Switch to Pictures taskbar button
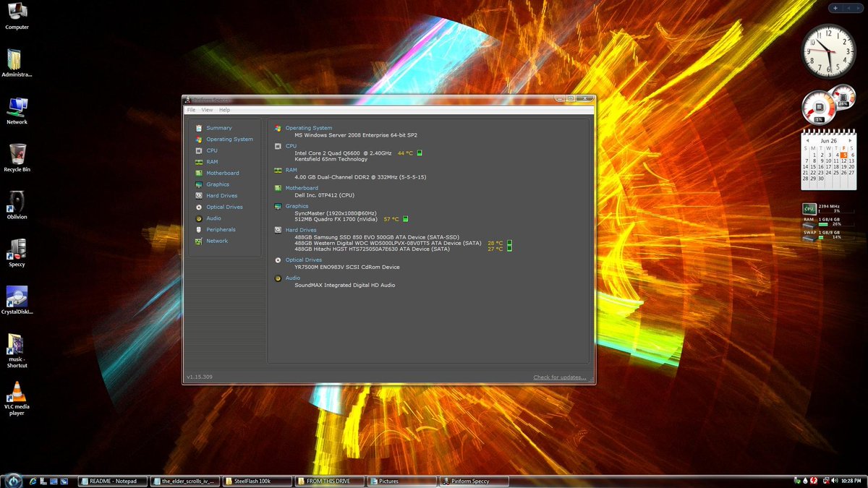Image resolution: width=868 pixels, height=488 pixels. [x=402, y=481]
